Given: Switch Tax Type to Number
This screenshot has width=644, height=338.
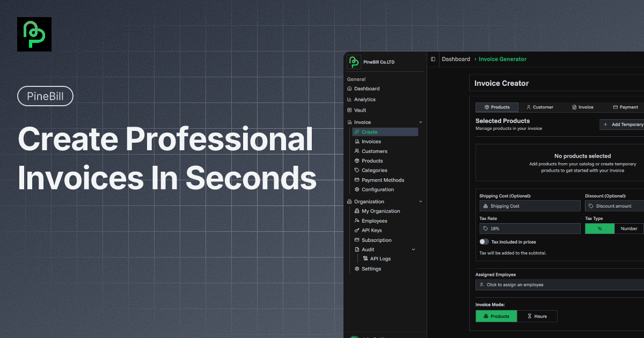Looking at the screenshot, I should point(628,228).
